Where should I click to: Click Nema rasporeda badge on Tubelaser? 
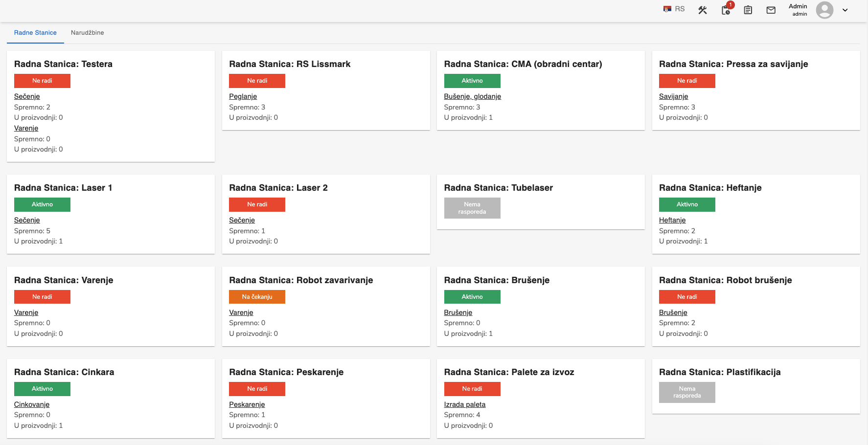point(472,208)
